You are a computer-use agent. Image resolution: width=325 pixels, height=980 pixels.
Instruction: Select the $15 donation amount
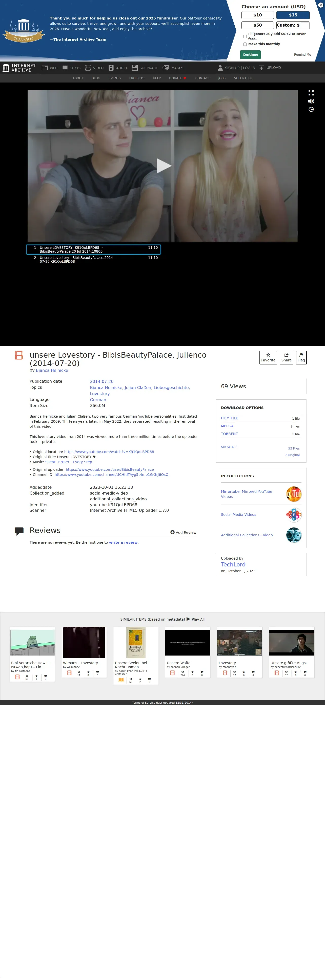coord(293,15)
